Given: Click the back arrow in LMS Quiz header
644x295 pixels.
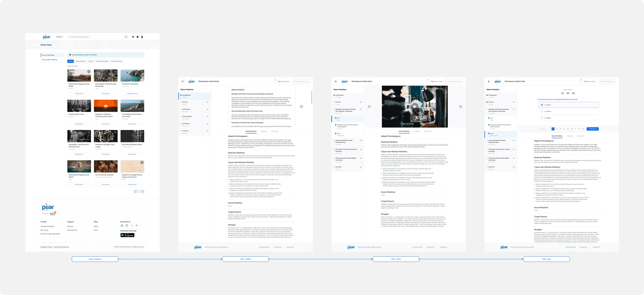Looking at the screenshot, I should (489, 81).
